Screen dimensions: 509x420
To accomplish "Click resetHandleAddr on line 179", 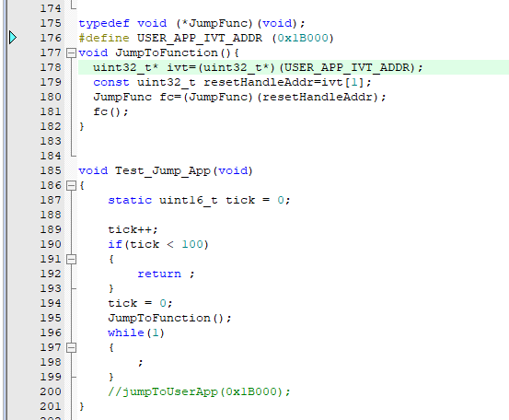I will [259, 82].
